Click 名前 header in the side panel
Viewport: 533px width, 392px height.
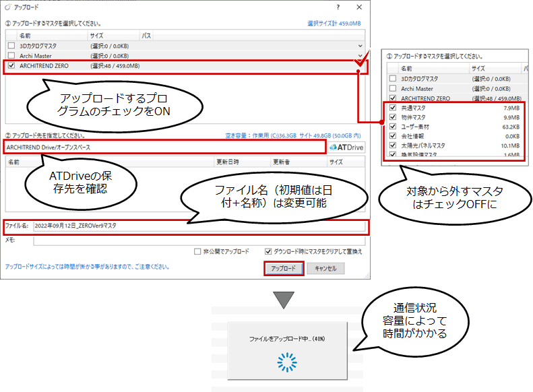coord(434,68)
